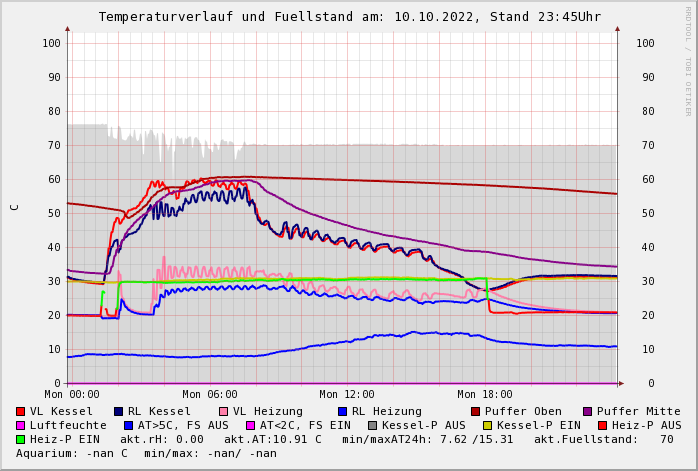Viewport: 698px width, 471px height.
Task: Click the 'Mon 12:00' x-axis label
Action: 347,394
